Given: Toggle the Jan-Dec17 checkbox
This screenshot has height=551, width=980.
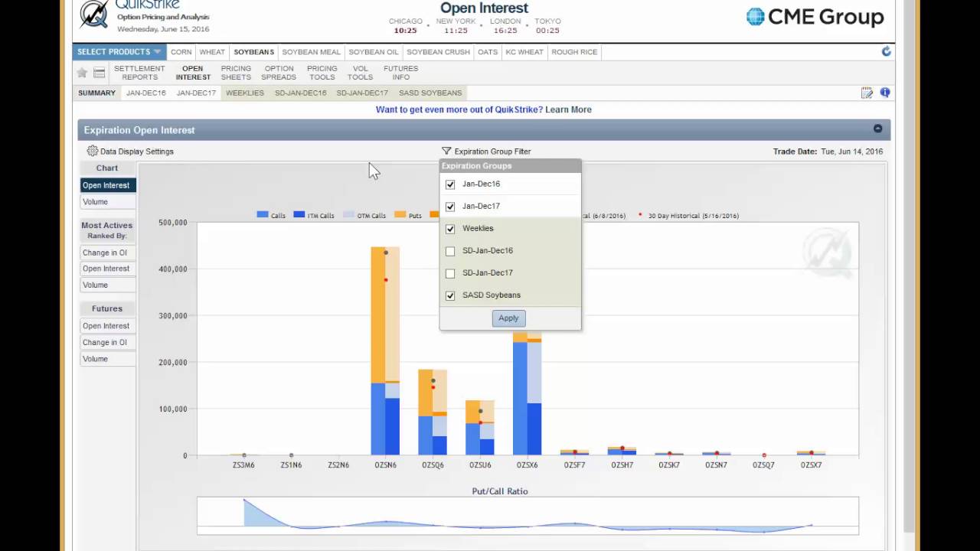Looking at the screenshot, I should coord(450,207).
